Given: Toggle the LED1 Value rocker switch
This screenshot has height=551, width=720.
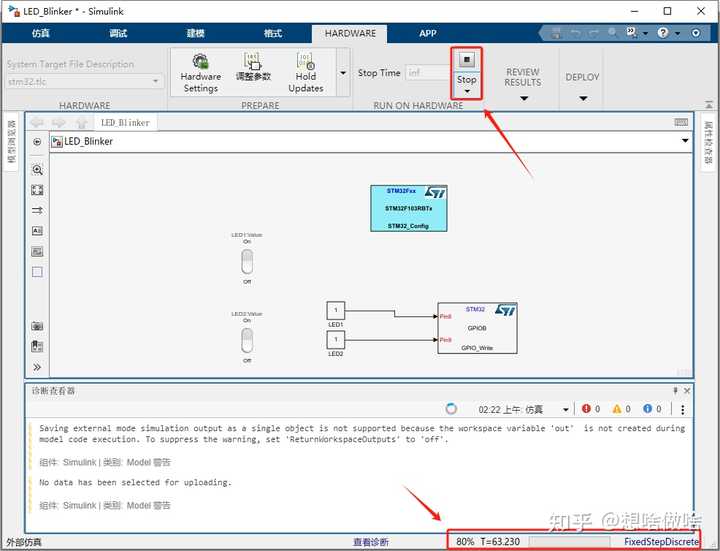Looking at the screenshot, I should click(x=247, y=261).
